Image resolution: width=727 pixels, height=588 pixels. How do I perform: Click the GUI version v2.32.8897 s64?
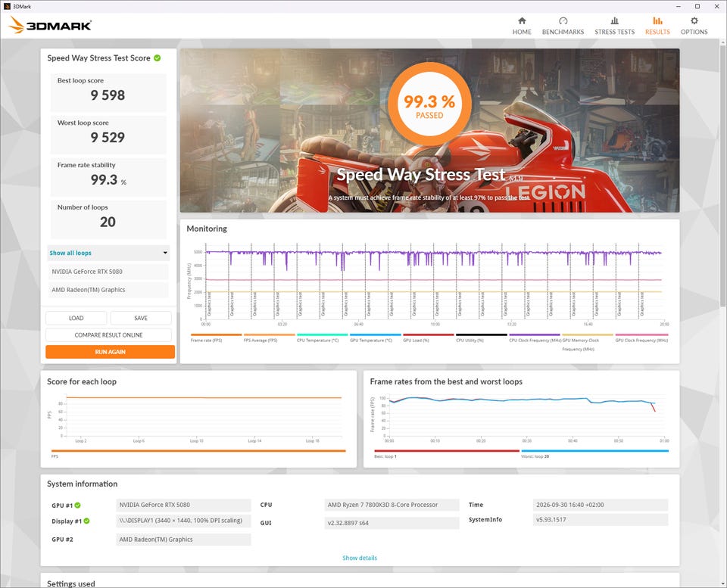click(392, 523)
